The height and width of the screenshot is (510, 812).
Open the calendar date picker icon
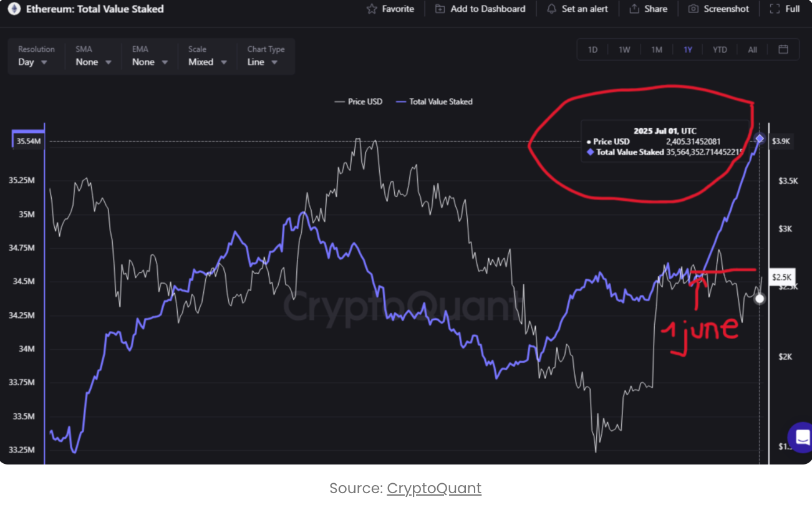783,49
